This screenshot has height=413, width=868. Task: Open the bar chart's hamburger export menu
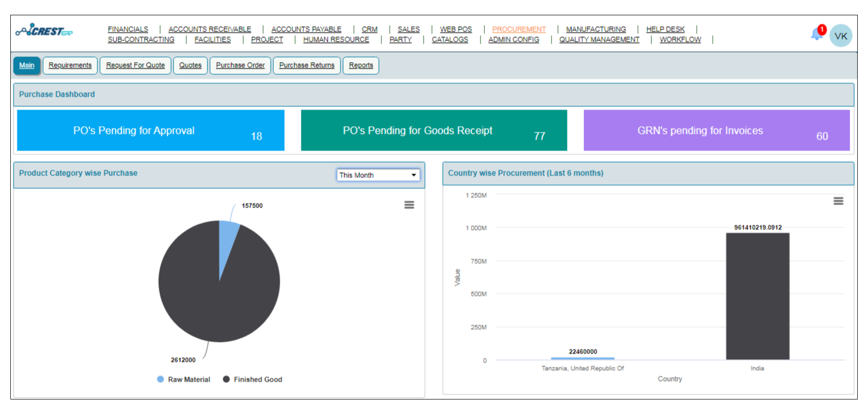(838, 200)
